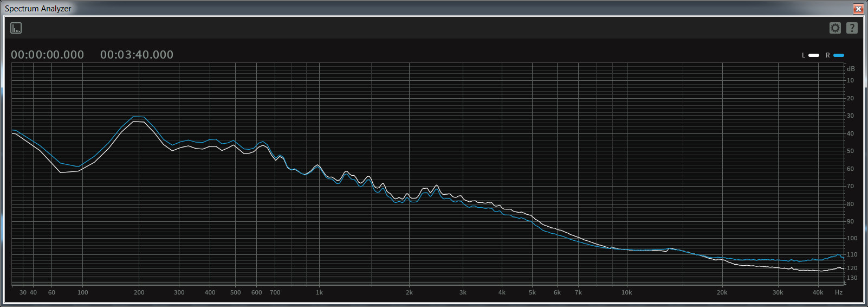Click the 3k frequency axis label

[x=463, y=292]
